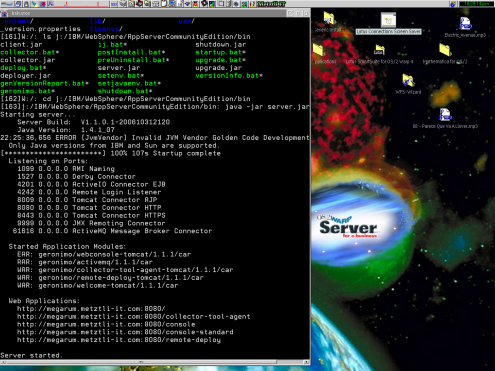
Task: Click the 'Invalid JVM Vendor' error line
Action: click(155, 138)
